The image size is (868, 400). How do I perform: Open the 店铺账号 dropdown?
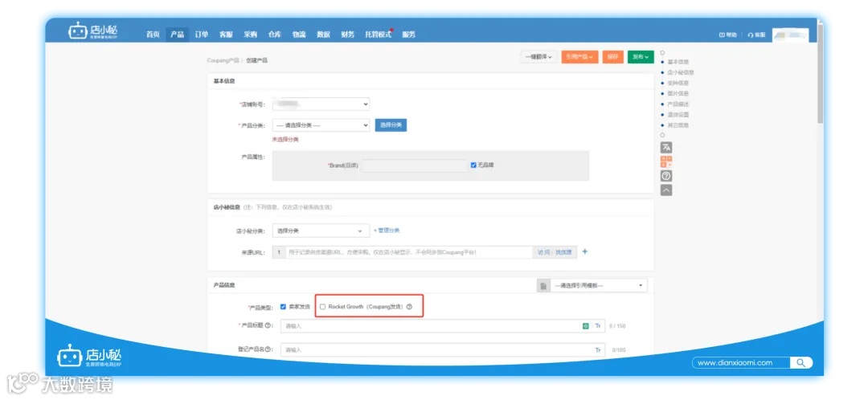click(321, 104)
